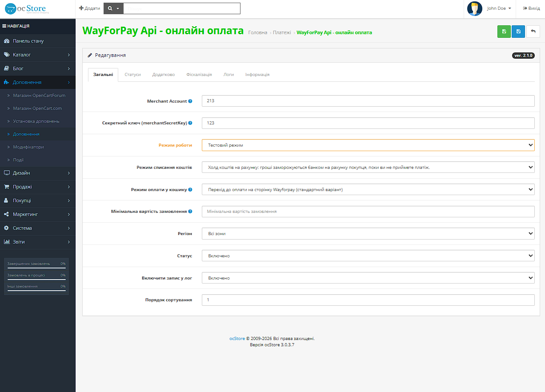
Task: Click the Платежі breadcrumb link
Action: tap(282, 32)
